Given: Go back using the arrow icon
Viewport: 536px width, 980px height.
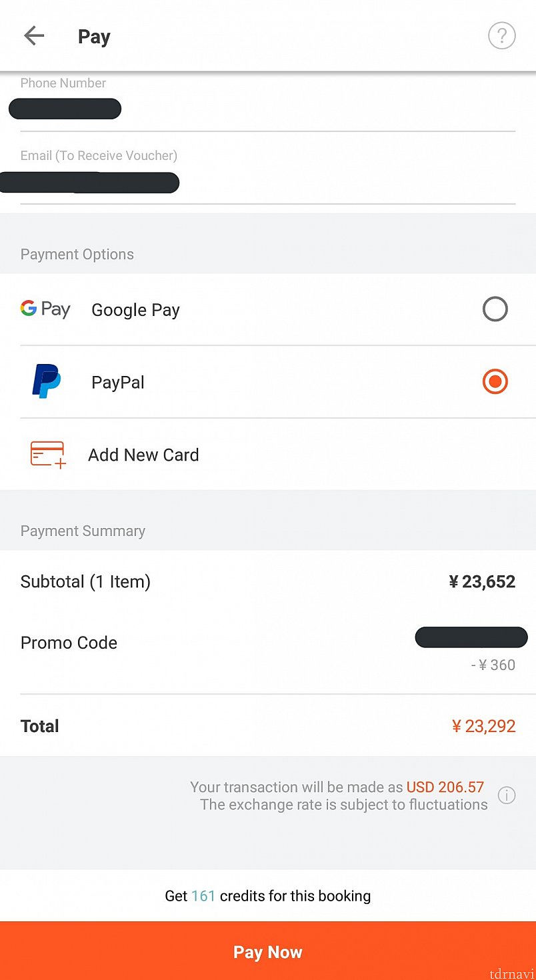Looking at the screenshot, I should (34, 36).
